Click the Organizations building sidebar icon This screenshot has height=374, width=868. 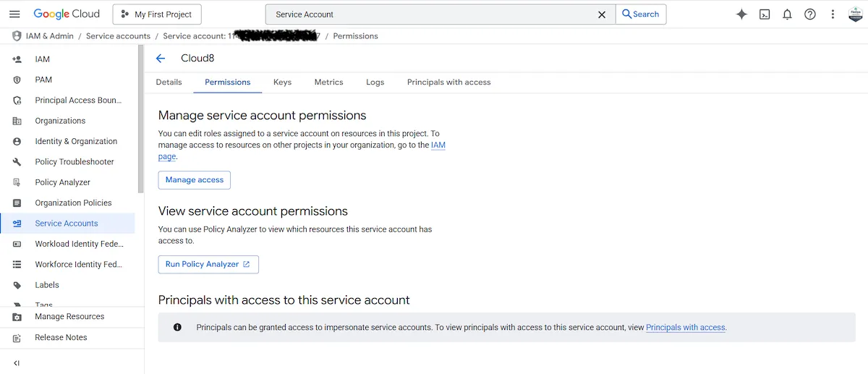pos(17,121)
